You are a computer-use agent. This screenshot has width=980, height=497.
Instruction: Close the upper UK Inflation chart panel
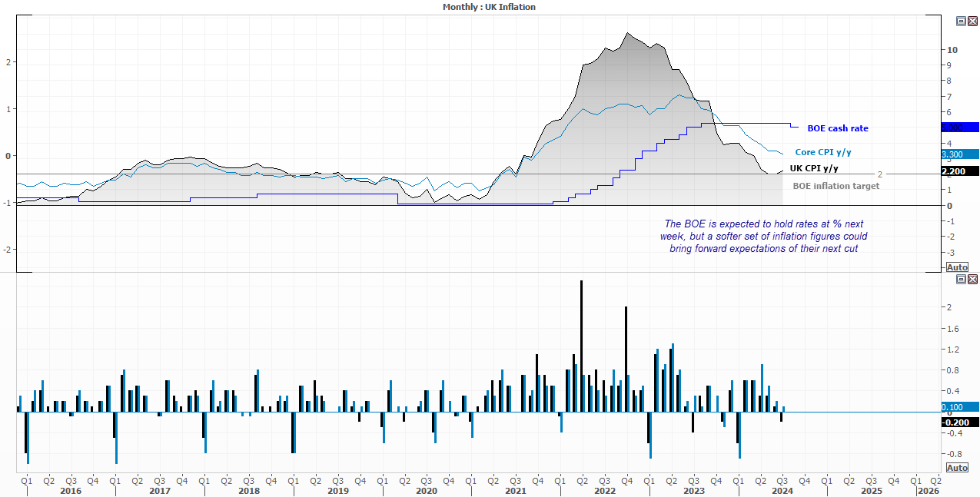[972, 22]
